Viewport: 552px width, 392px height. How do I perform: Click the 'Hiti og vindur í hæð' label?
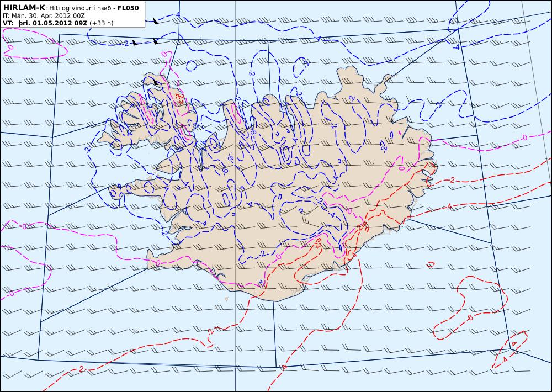(79, 8)
